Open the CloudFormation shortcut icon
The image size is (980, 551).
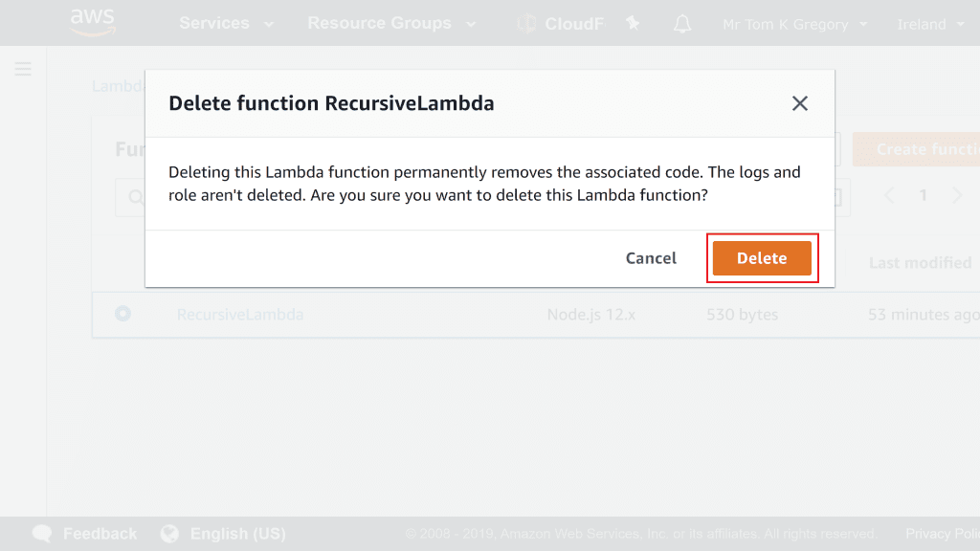tap(527, 24)
